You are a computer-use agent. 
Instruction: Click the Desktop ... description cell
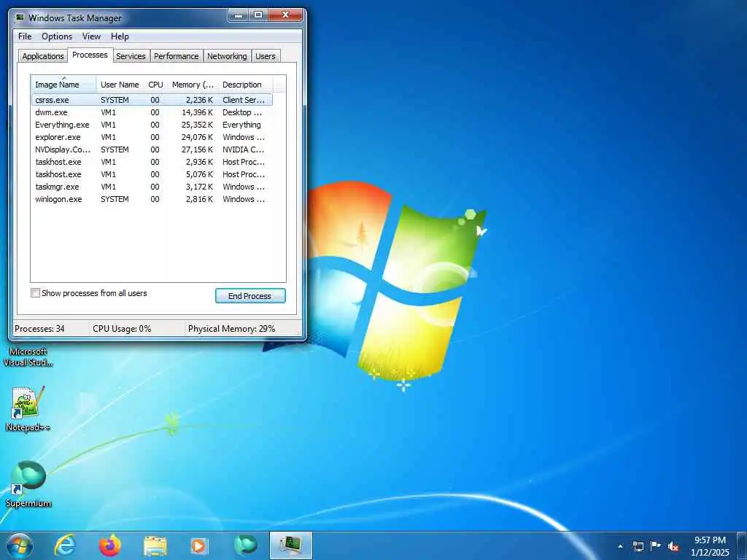242,112
